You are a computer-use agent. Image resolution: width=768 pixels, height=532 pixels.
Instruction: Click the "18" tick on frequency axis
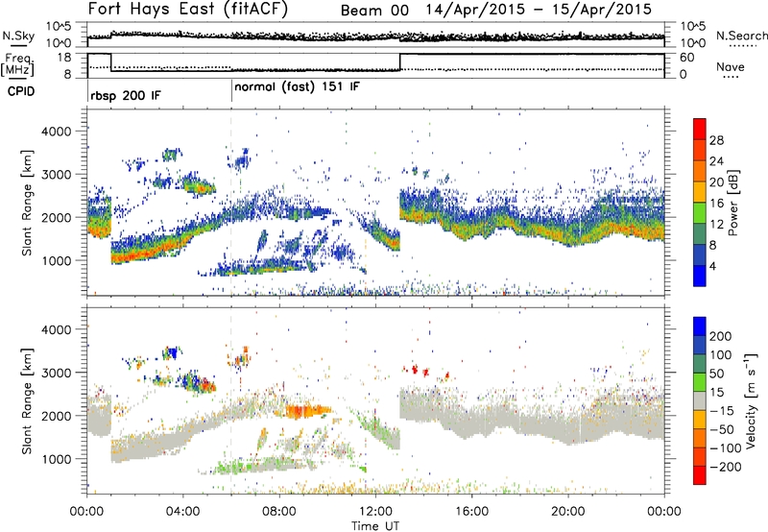pyautogui.click(x=63, y=58)
